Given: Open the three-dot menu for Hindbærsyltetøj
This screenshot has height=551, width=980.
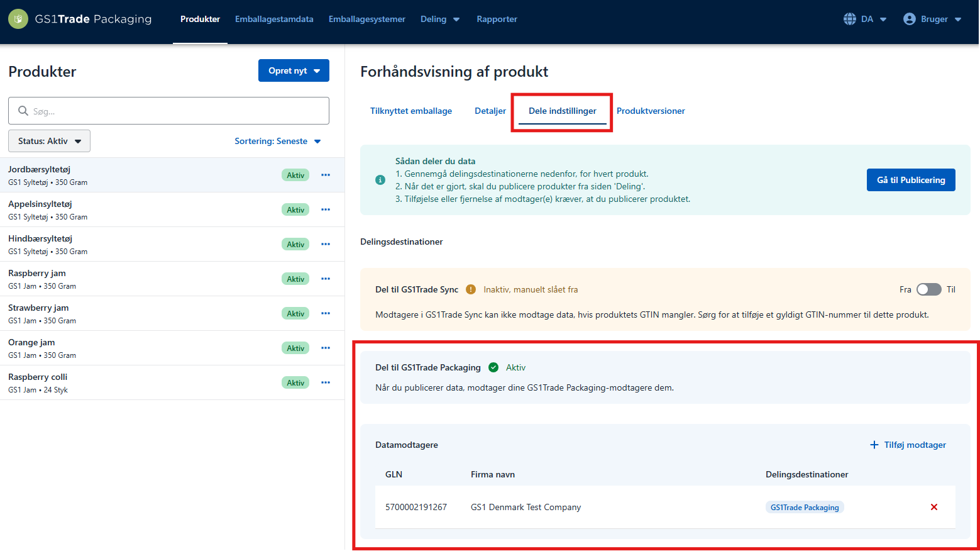Looking at the screenshot, I should click(x=326, y=244).
